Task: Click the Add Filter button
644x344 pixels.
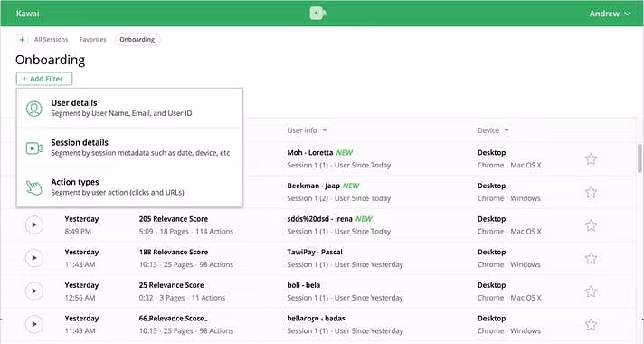Action: click(x=44, y=79)
